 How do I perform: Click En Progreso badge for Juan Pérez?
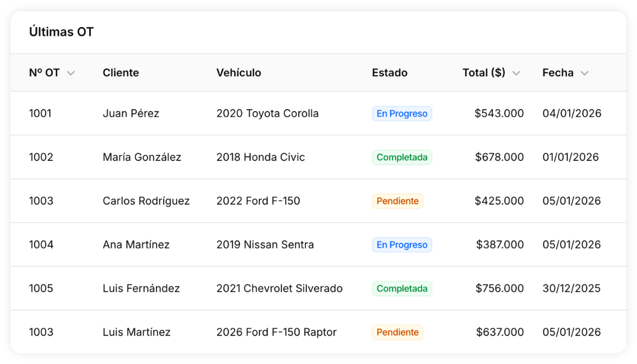[x=402, y=113]
